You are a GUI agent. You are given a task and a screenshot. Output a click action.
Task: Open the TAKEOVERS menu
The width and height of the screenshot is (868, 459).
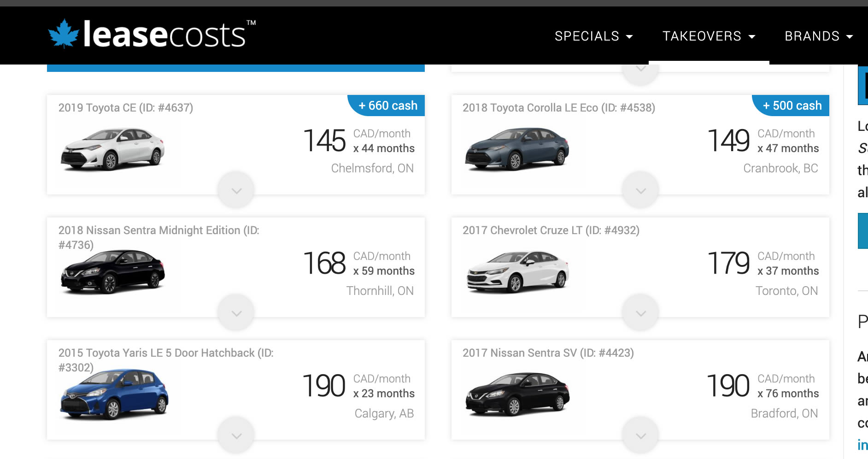(x=709, y=36)
